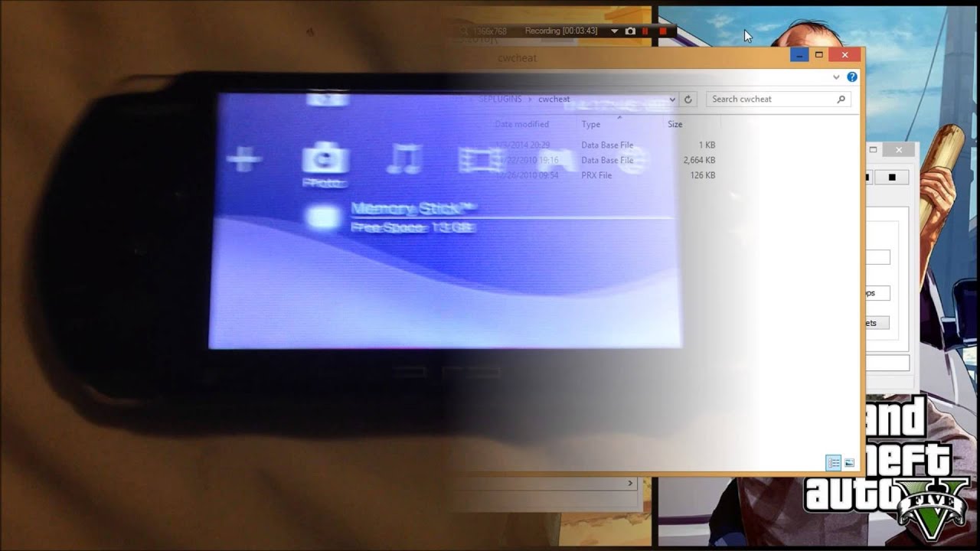Viewport: 980px width, 551px height.
Task: Sort files by Size column
Action: tap(675, 124)
